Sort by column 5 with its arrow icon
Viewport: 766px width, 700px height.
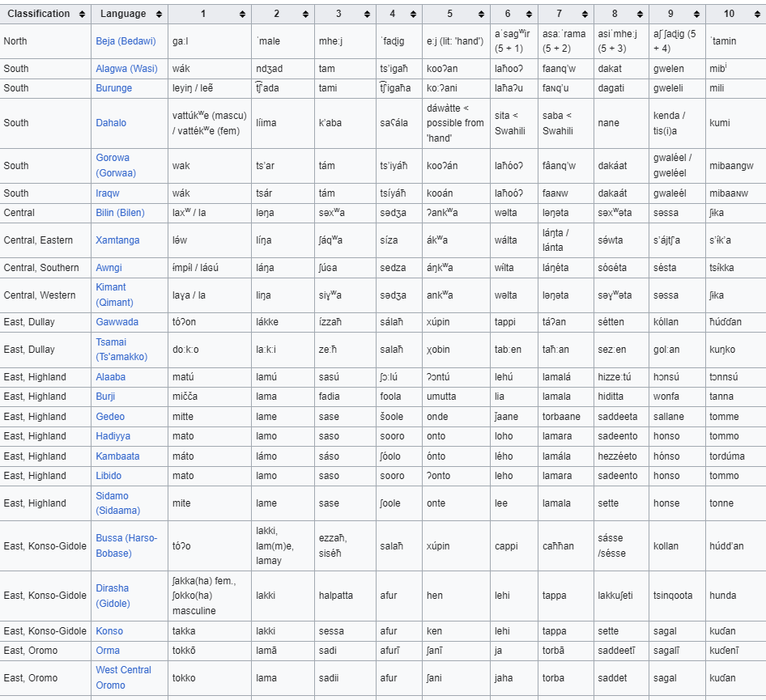pos(481,14)
